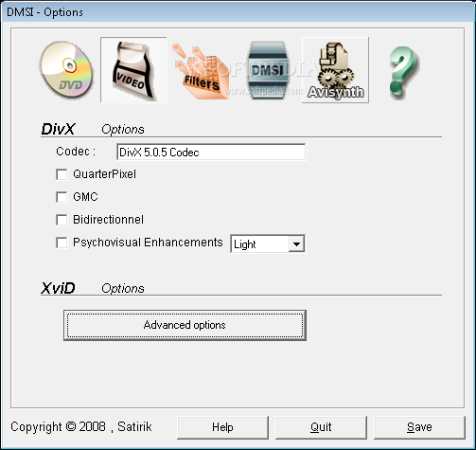Tick the Psychovisual Enhancements checkbox
Screen dimensions: 476x450
62,243
